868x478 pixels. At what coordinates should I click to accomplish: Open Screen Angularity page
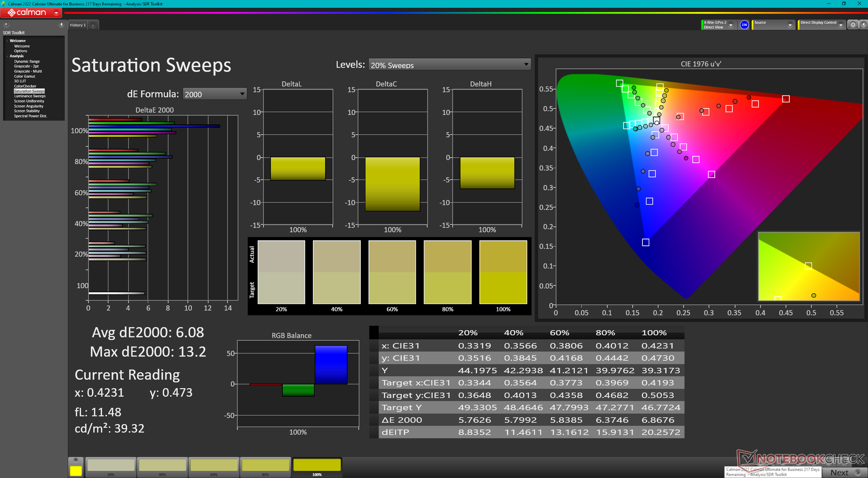[28, 106]
